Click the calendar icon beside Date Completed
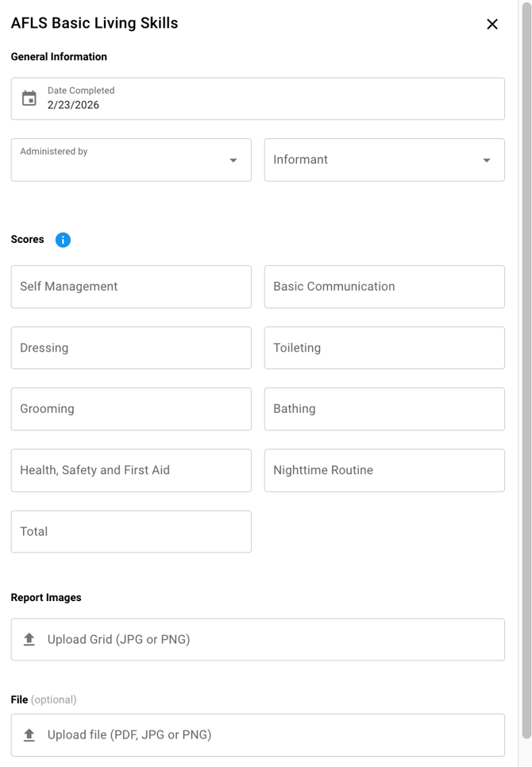The height and width of the screenshot is (767, 532). tap(29, 98)
